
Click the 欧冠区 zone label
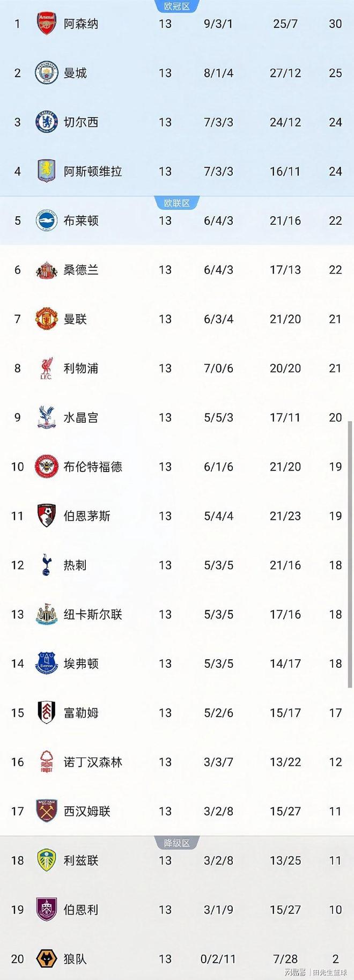click(x=177, y=5)
